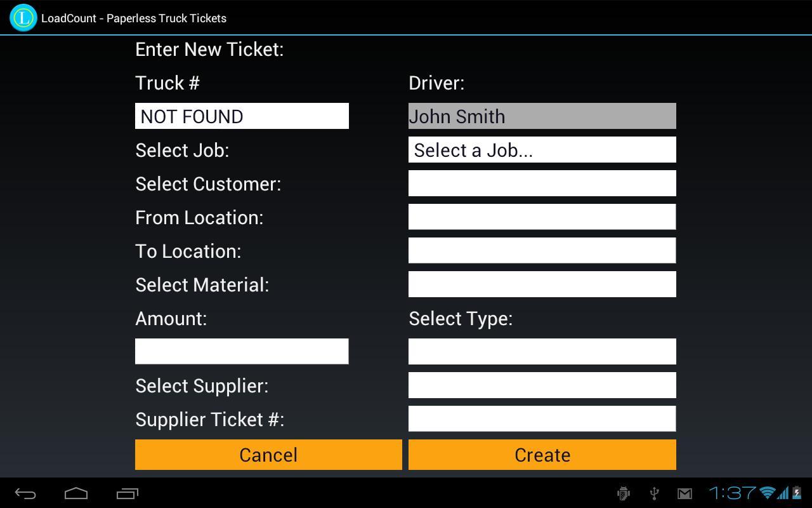This screenshot has height=508, width=812.
Task: Click the Supplier Ticket # input field
Action: click(x=542, y=418)
